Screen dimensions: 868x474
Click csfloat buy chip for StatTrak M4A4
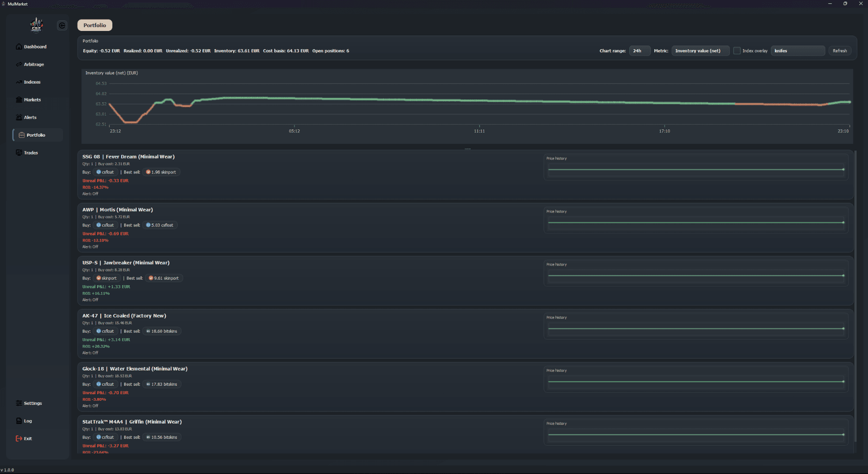105,437
